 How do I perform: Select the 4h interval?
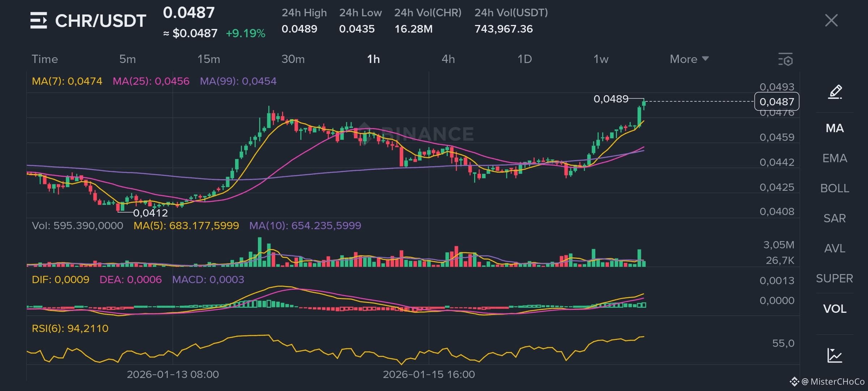pos(448,59)
